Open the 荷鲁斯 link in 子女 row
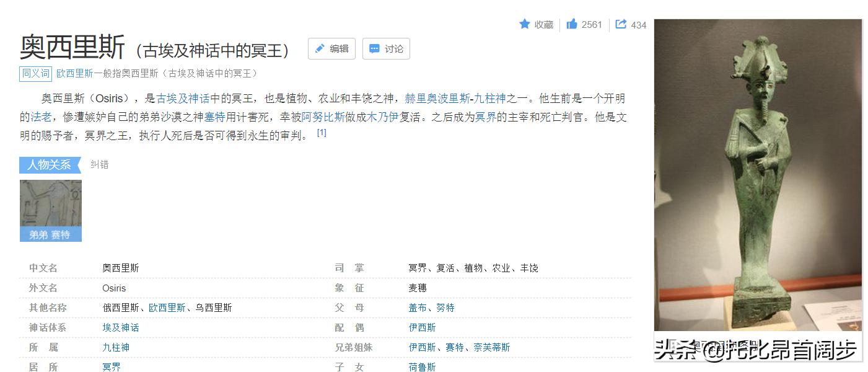 pyautogui.click(x=422, y=366)
